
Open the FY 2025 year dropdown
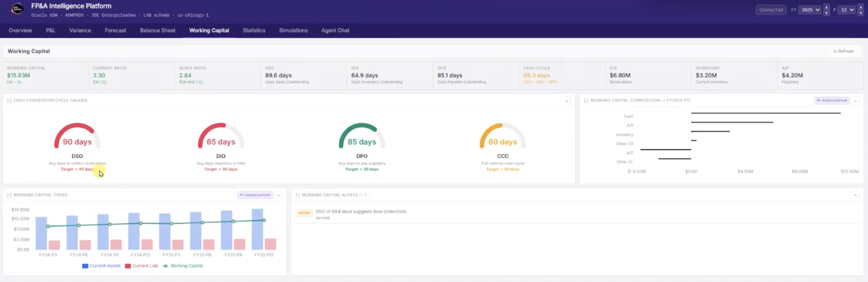coord(810,10)
